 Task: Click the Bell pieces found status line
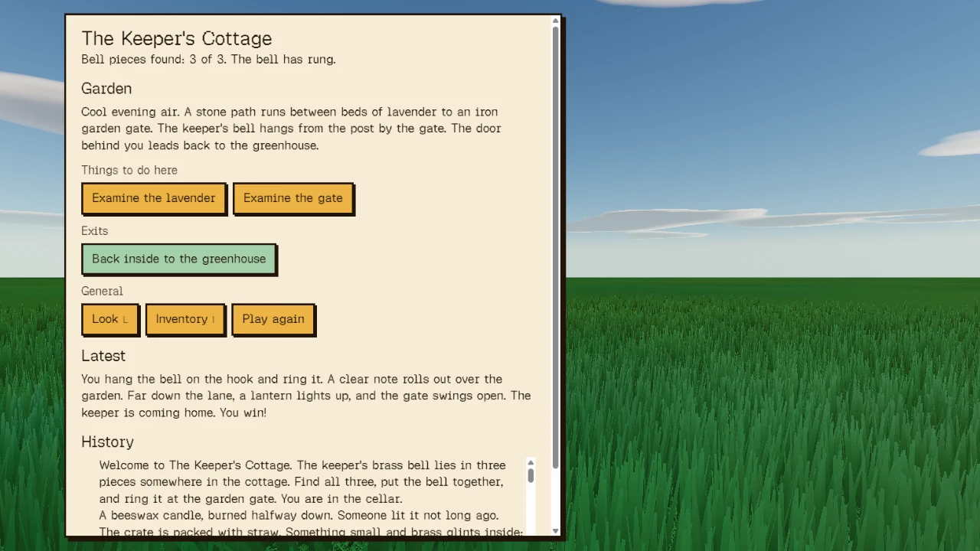click(208, 59)
